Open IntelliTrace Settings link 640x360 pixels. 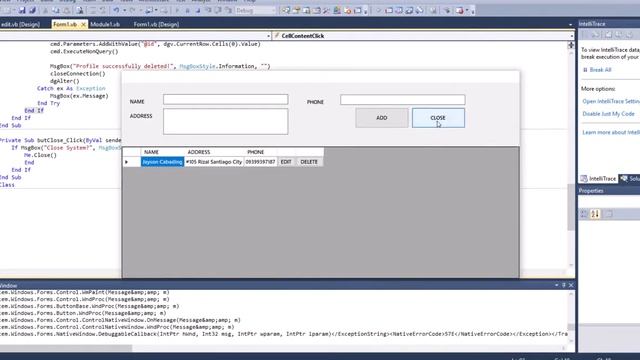611,101
